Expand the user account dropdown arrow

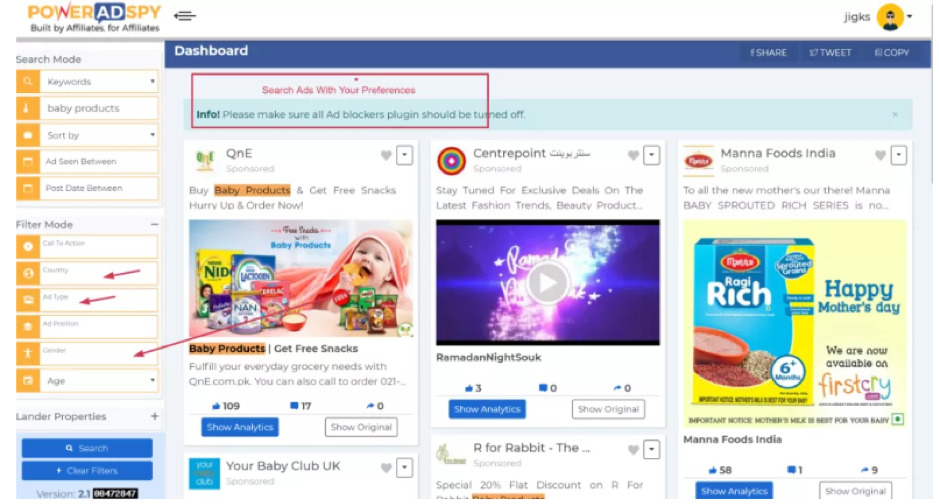tap(910, 17)
